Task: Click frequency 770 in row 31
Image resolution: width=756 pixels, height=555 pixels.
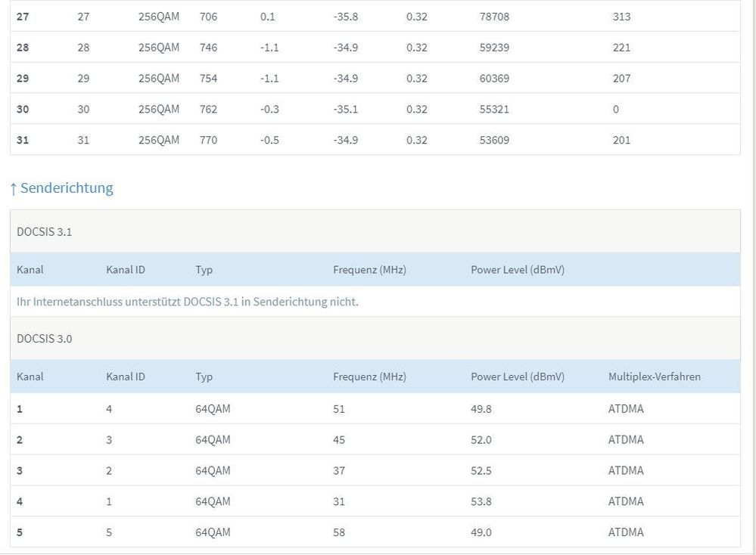Action: 208,140
